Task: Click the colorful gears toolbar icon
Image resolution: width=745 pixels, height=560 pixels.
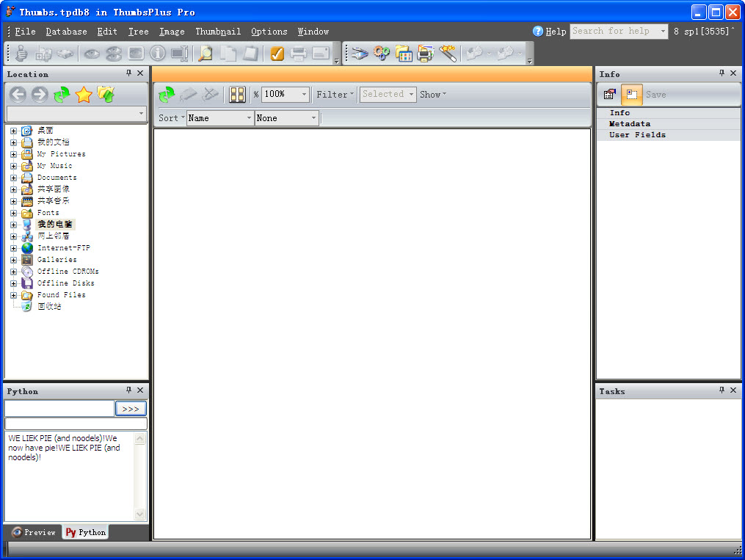Action: coord(381,54)
